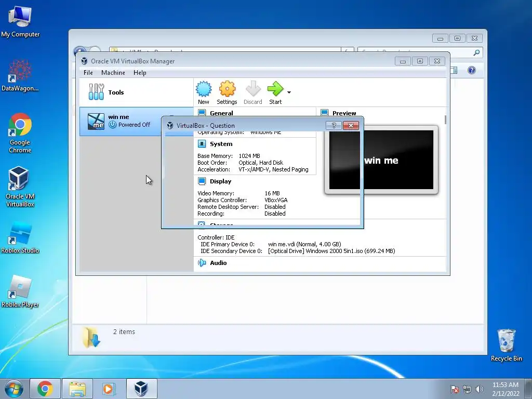
Task: Select the win me machine entry
Action: click(x=137, y=122)
